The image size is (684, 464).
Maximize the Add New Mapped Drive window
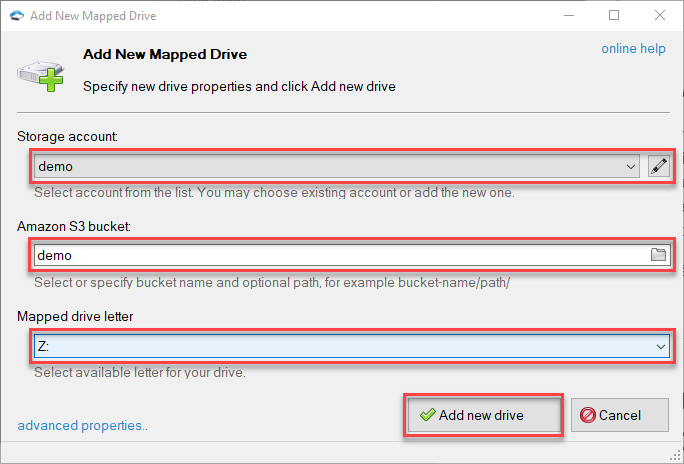click(x=614, y=16)
